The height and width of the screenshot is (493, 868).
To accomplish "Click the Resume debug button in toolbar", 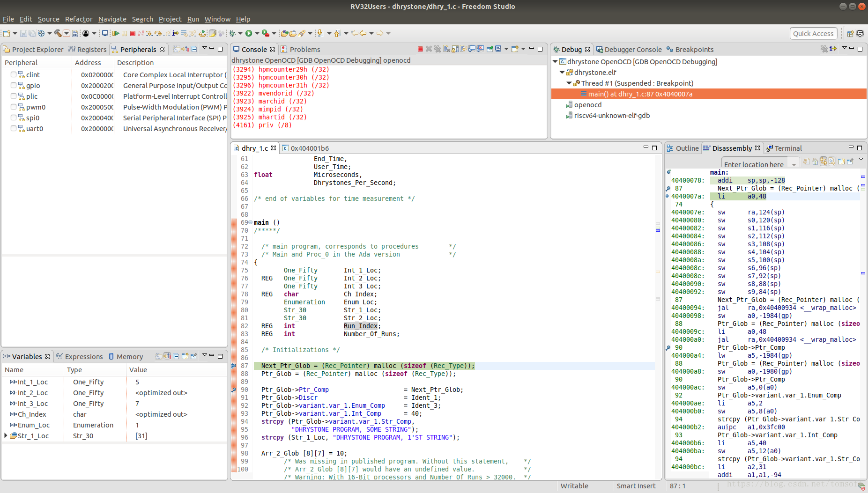I will click(115, 33).
